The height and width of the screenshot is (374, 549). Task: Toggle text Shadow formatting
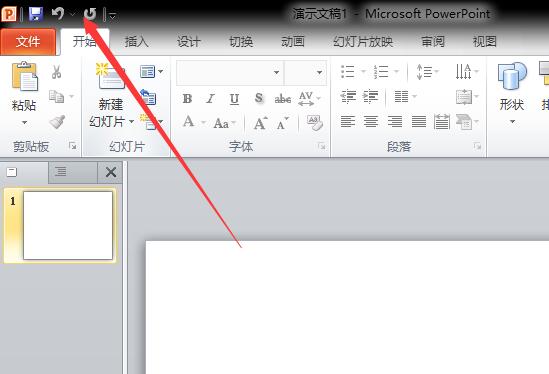point(259,98)
